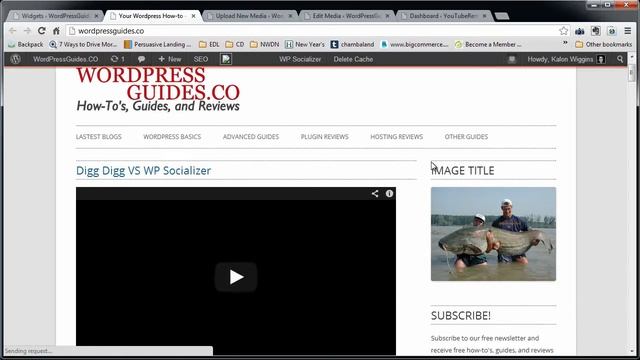Open the WordPressGuides.CO site menu in the admin bar
Screen dimensions: 640x360
(65, 59)
